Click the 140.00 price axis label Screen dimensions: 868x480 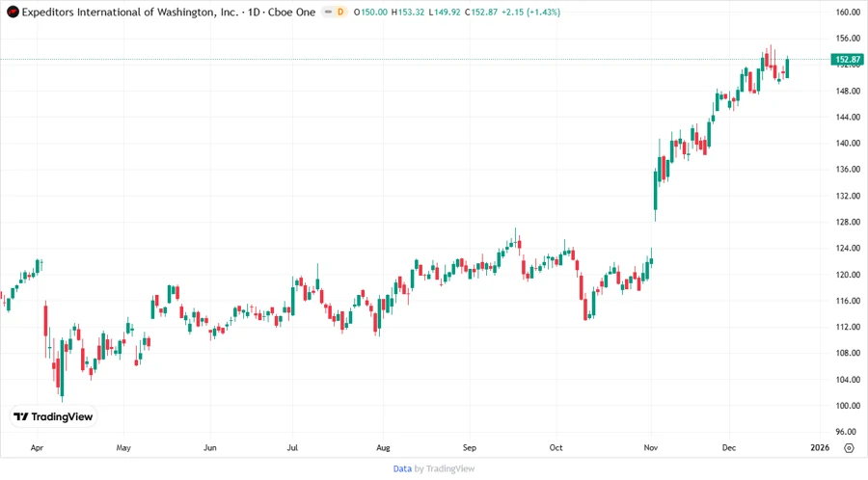pos(848,143)
